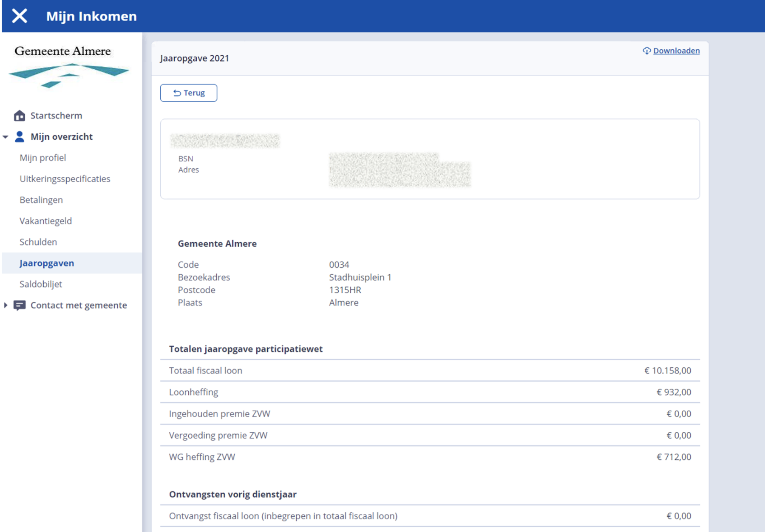The width and height of the screenshot is (765, 532).
Task: Collapse the Mijn overzicht section arrow
Action: (6, 137)
